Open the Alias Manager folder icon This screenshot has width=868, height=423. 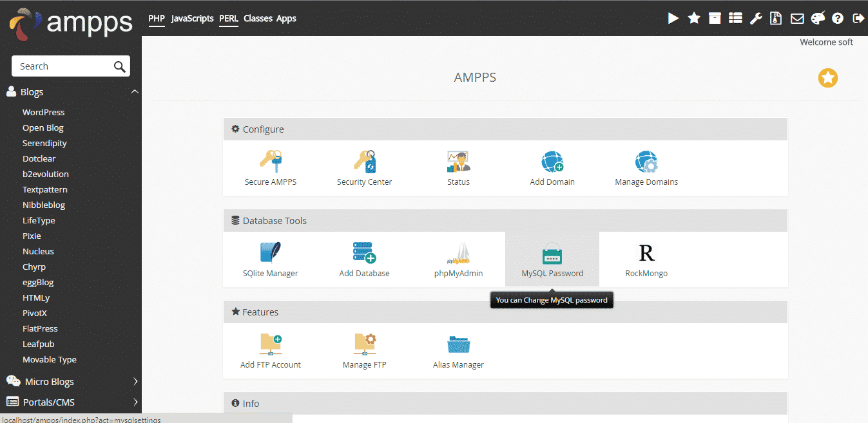point(458,344)
